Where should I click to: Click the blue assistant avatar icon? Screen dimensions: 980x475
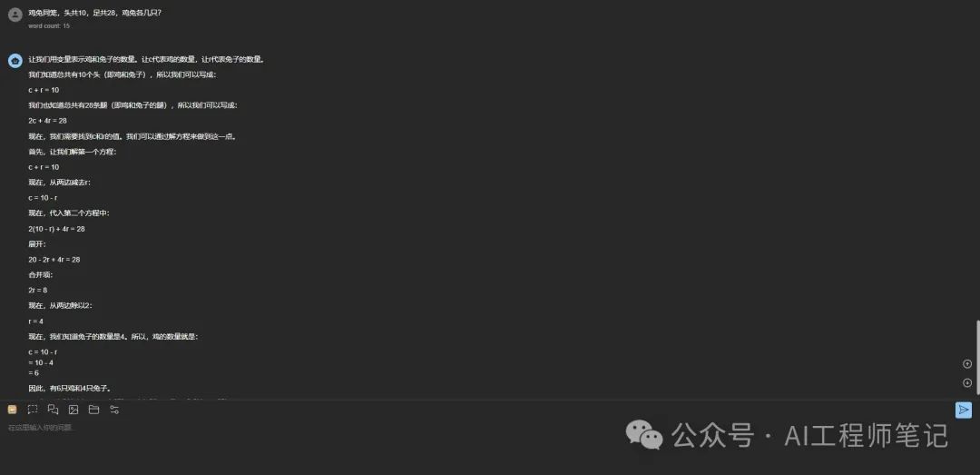pyautogui.click(x=15, y=61)
